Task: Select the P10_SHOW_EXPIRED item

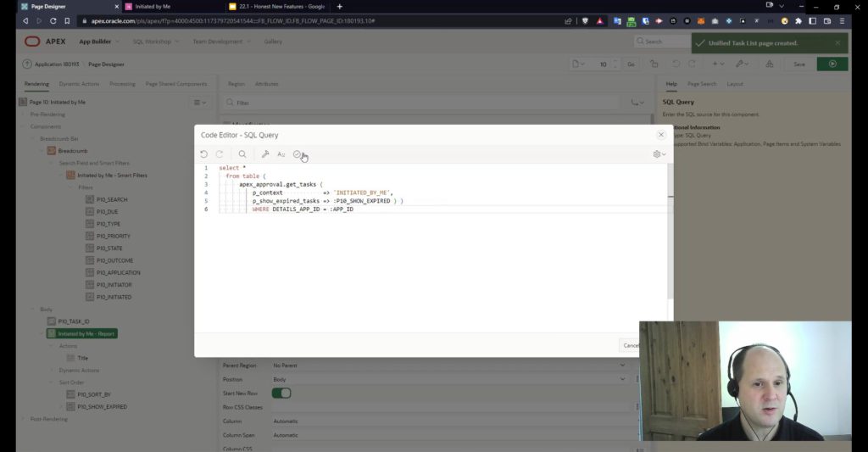Action: click(x=102, y=407)
